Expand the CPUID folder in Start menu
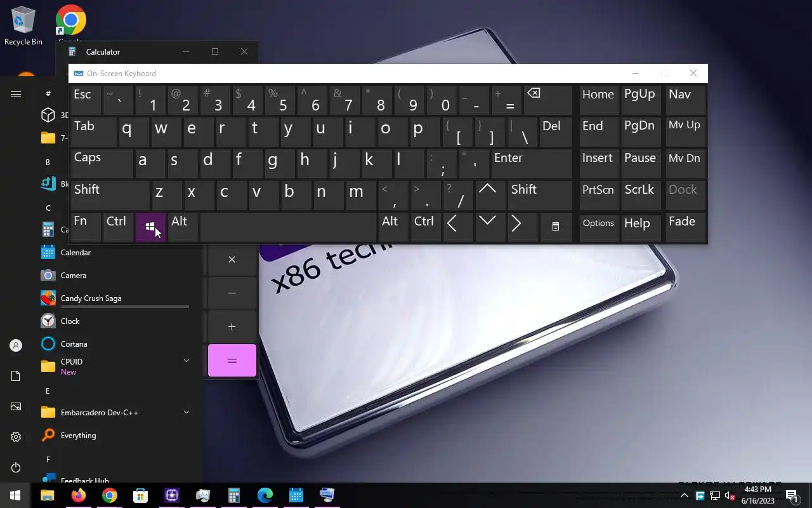 click(187, 361)
